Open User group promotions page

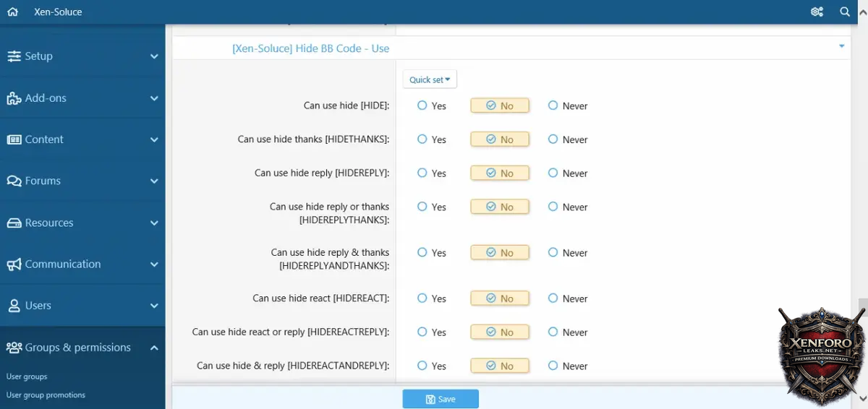tap(46, 395)
